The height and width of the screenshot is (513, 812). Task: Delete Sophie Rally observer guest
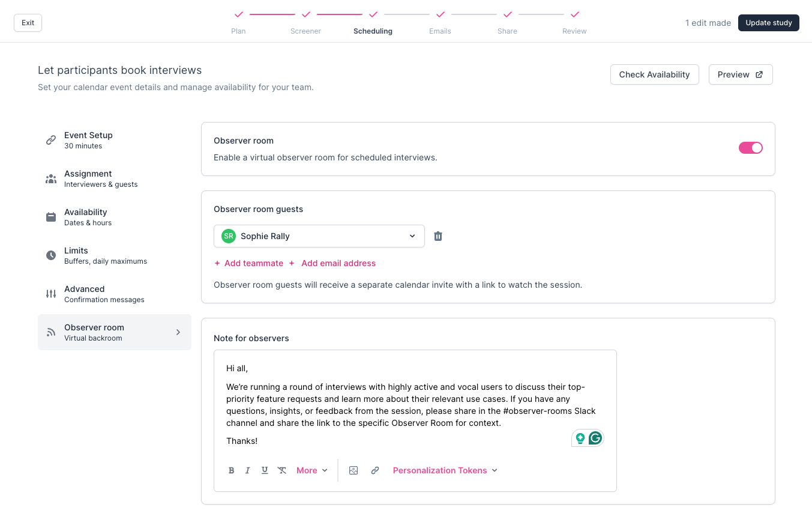[438, 236]
